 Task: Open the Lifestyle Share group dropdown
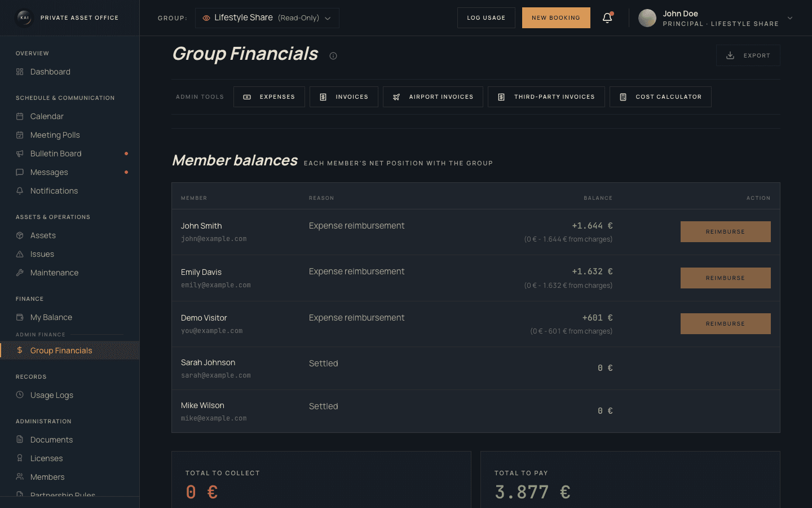(x=267, y=18)
